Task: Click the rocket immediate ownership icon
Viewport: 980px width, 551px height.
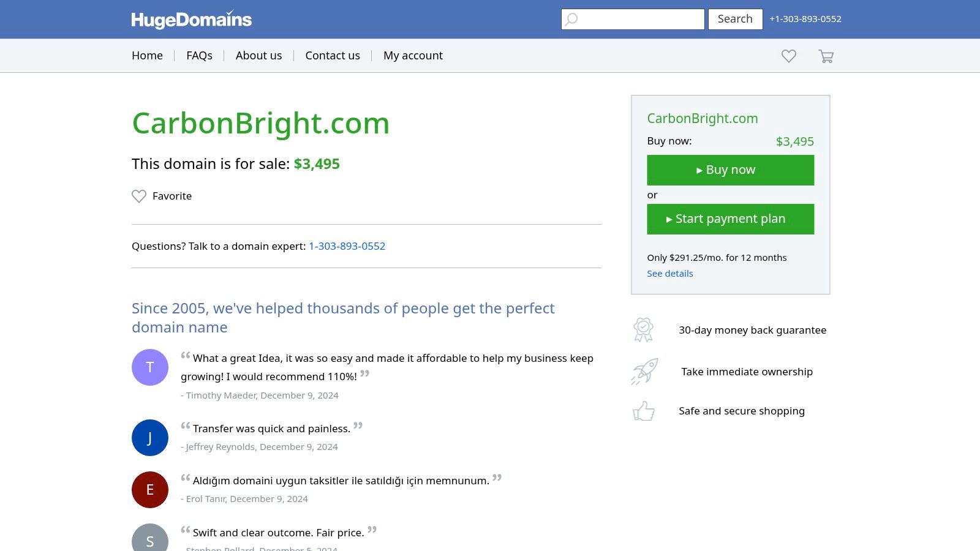Action: click(644, 372)
